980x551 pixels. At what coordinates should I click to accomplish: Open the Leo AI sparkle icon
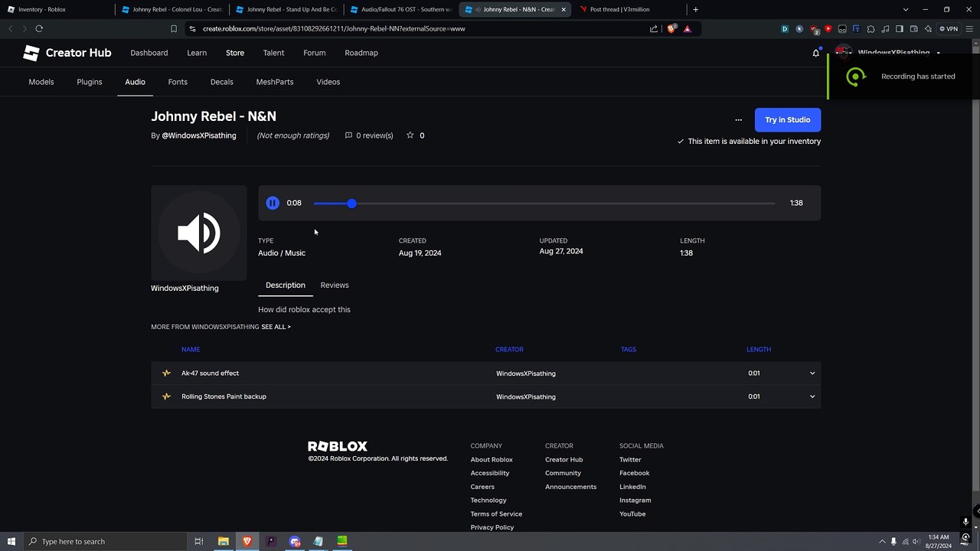pos(929,29)
